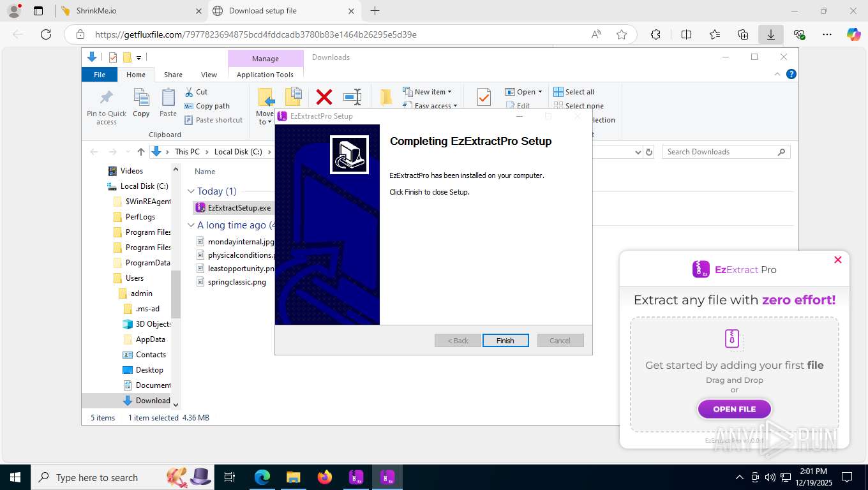Click Finish in EzExtractPro Setup
The image size is (868, 490).
[x=505, y=341]
